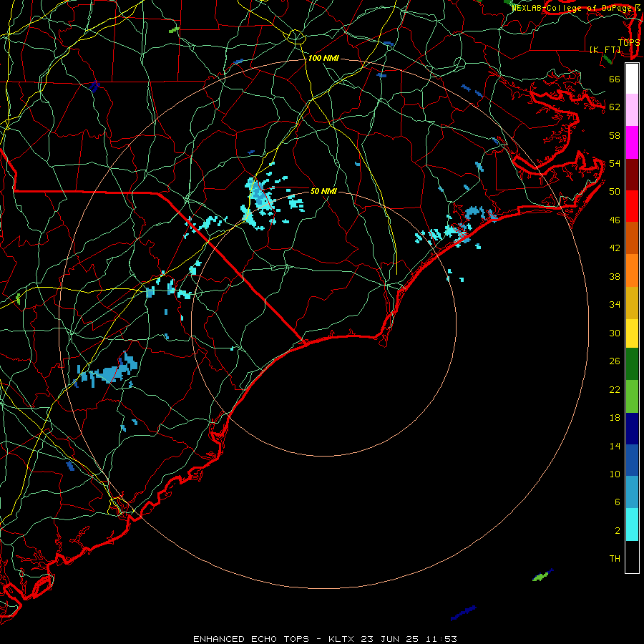The height and width of the screenshot is (644, 644).
Task: Click the '2' legend value
Action: (x=617, y=531)
